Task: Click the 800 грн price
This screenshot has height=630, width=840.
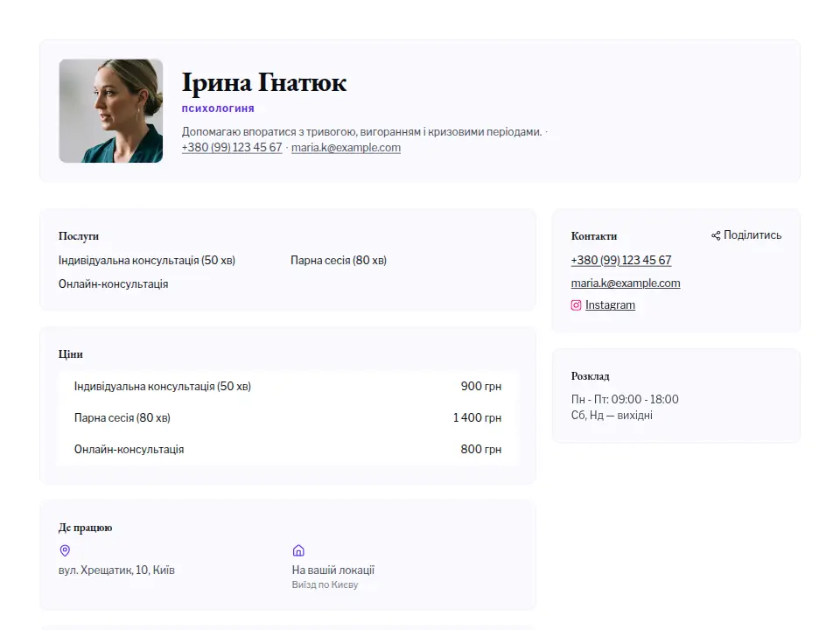Action: tap(481, 450)
